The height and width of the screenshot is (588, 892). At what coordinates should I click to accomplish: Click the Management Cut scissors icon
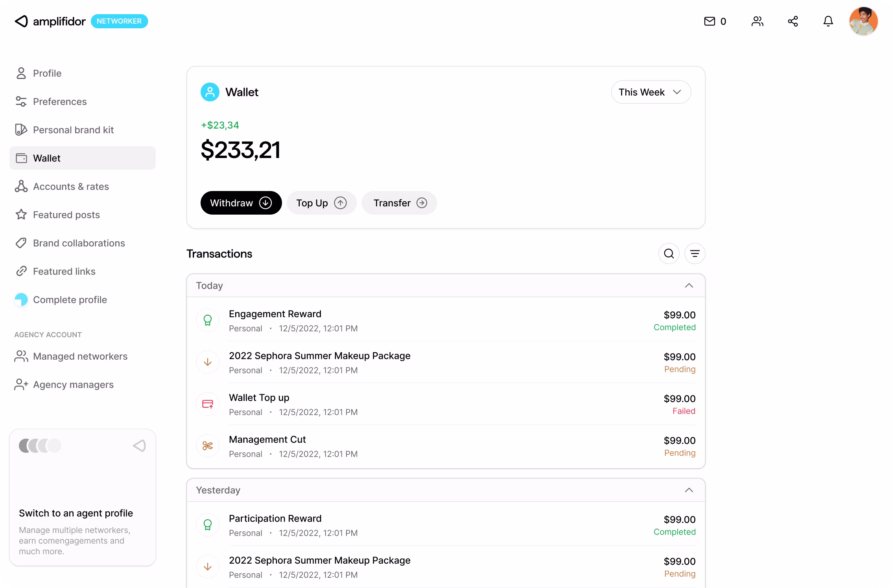[208, 446]
